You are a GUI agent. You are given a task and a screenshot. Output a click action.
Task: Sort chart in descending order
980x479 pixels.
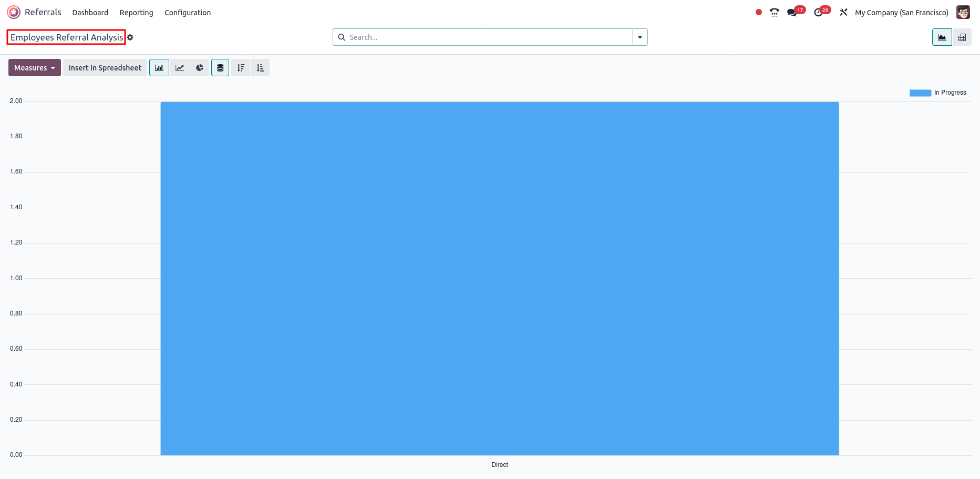pos(241,68)
